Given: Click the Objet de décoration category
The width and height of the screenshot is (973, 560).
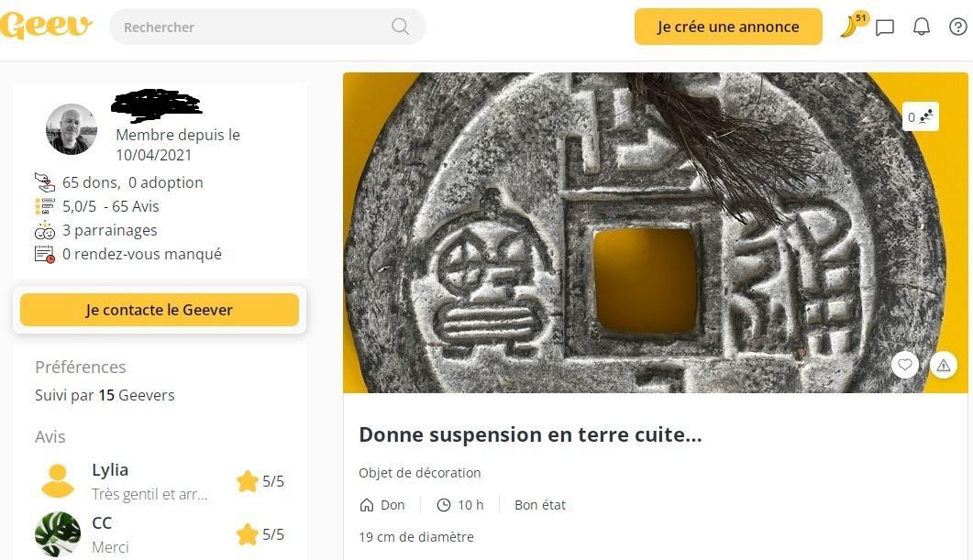Looking at the screenshot, I should (x=419, y=473).
